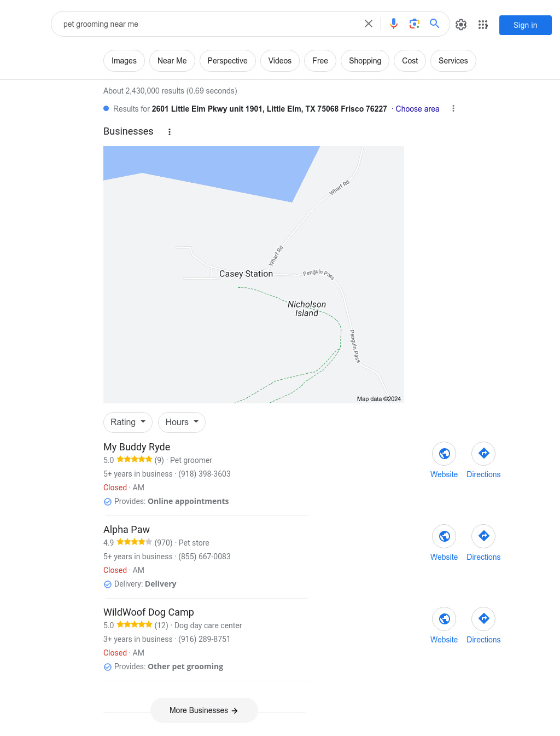The image size is (560, 736).
Task: Expand the Hours filter dropdown
Action: pos(182,422)
